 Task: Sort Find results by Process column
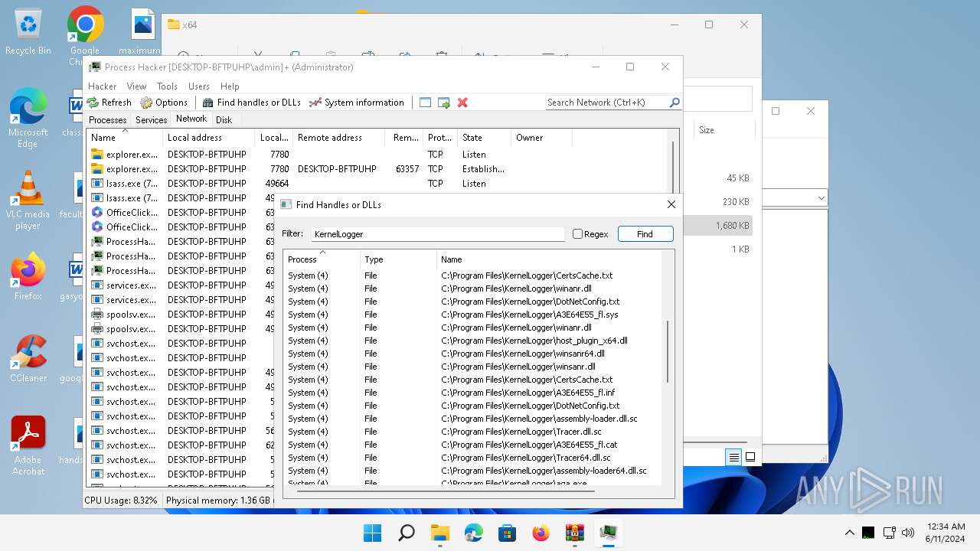click(322, 259)
